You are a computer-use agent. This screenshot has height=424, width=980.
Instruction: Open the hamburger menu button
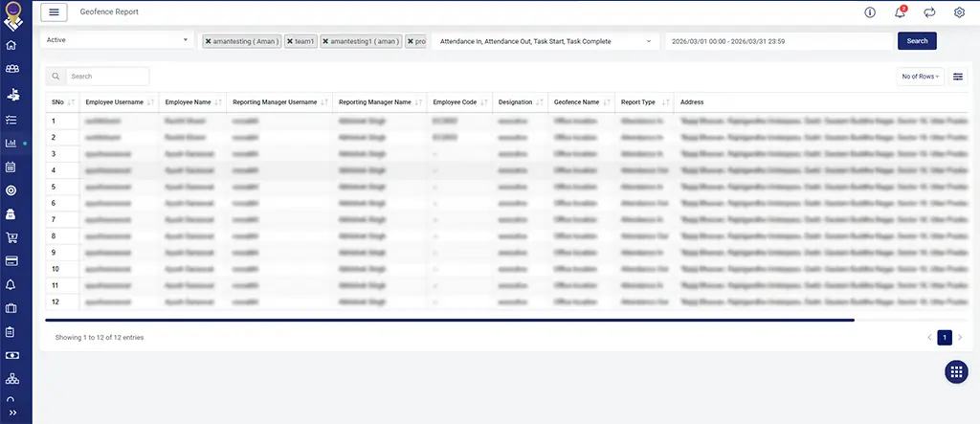[54, 11]
